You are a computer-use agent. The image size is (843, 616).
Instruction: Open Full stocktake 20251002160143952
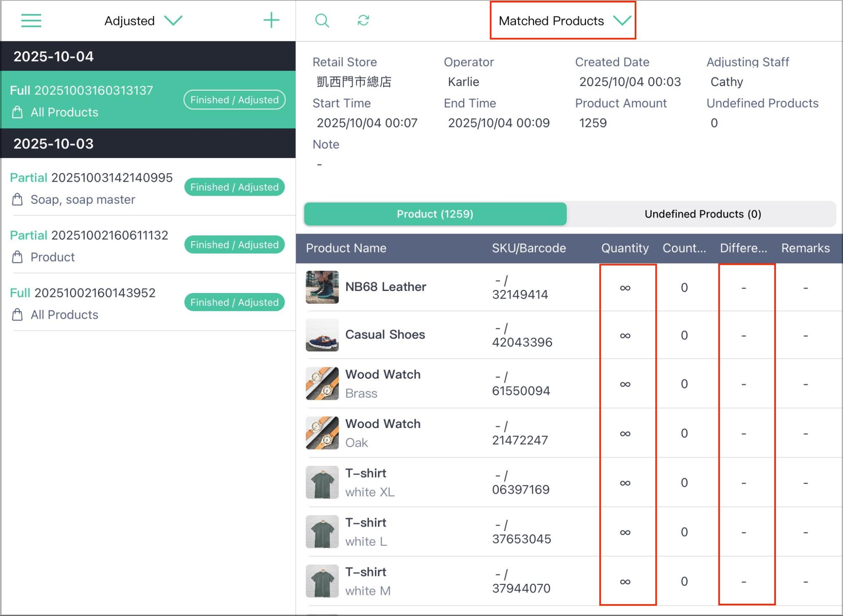(148, 303)
